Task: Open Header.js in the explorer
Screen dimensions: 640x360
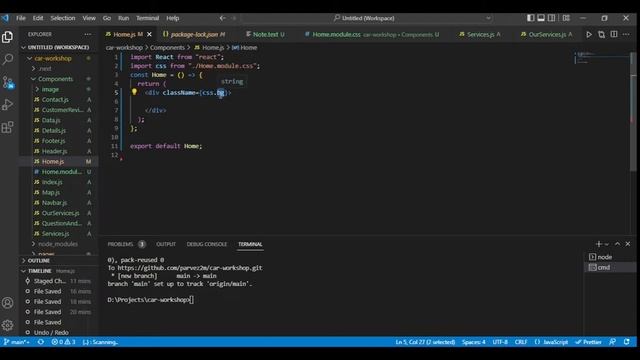Action: 55,151
